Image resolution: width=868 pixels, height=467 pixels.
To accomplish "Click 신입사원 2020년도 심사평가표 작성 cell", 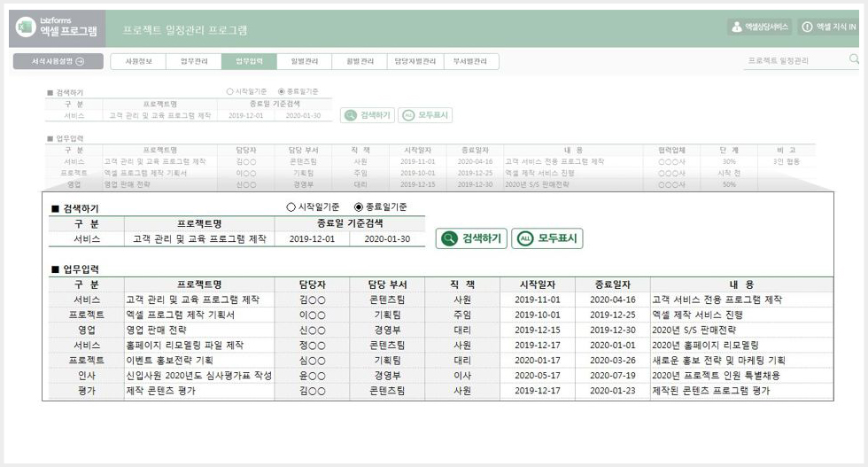I will 199,376.
